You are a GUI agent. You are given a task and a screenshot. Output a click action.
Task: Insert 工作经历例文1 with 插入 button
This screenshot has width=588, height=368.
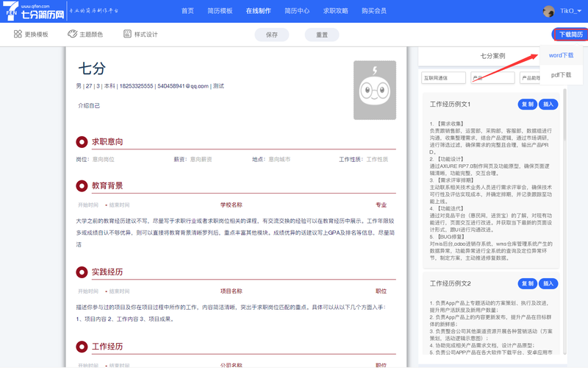548,105
